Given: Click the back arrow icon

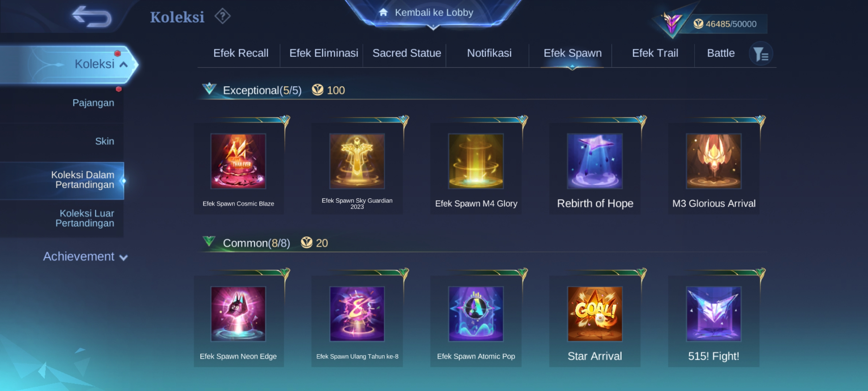Looking at the screenshot, I should click(x=92, y=17).
